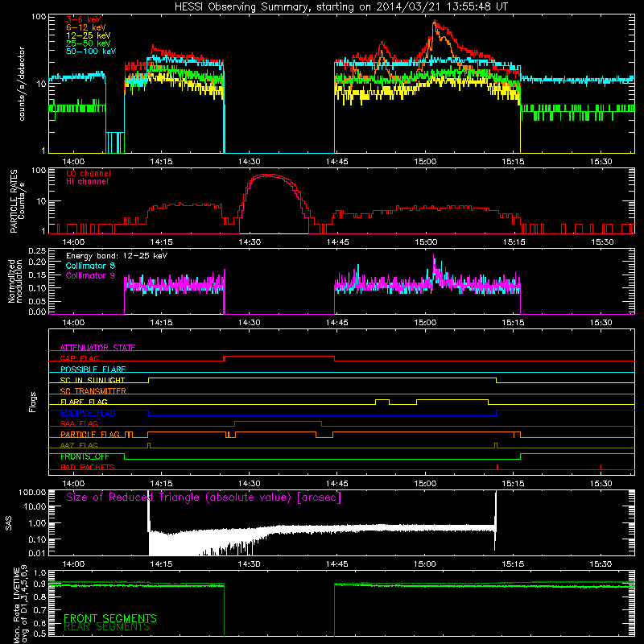Click the 'BAD_PACKETS' flag label
Image resolution: width=644 pixels, height=644 pixels.
point(88,468)
